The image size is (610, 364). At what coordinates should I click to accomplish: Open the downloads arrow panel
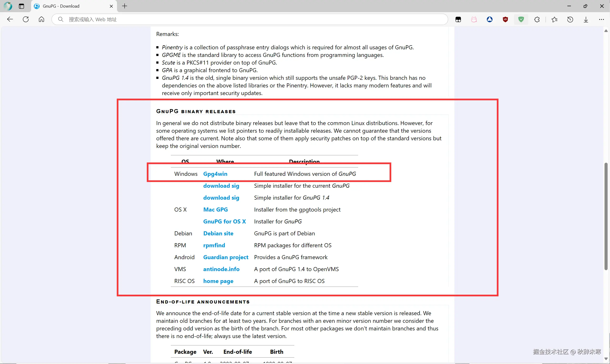click(586, 19)
